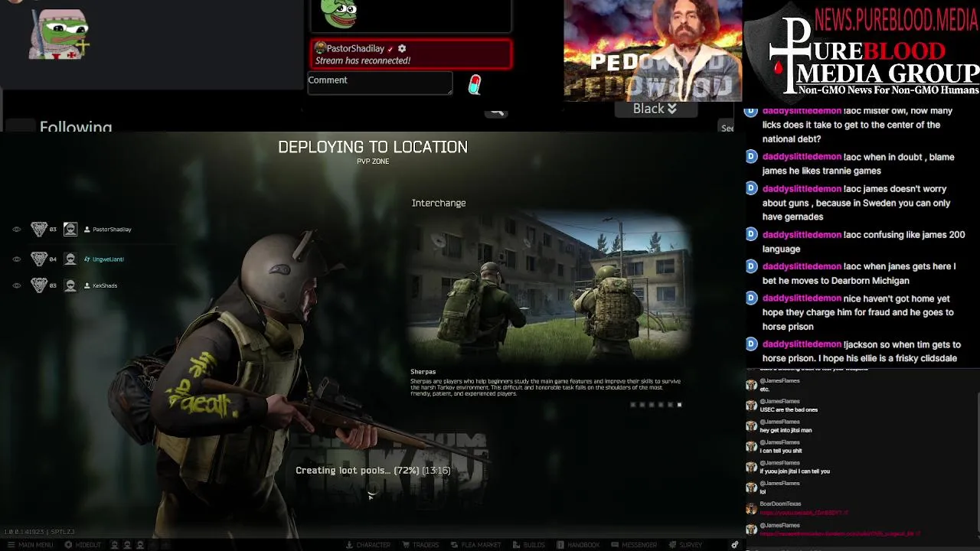Click the settings gear in bottom bar
Screen dimensions: 980x551
pos(735,545)
